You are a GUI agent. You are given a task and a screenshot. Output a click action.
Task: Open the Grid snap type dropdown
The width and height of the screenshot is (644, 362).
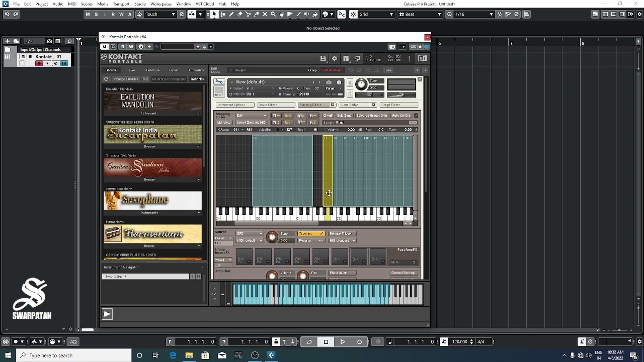376,14
